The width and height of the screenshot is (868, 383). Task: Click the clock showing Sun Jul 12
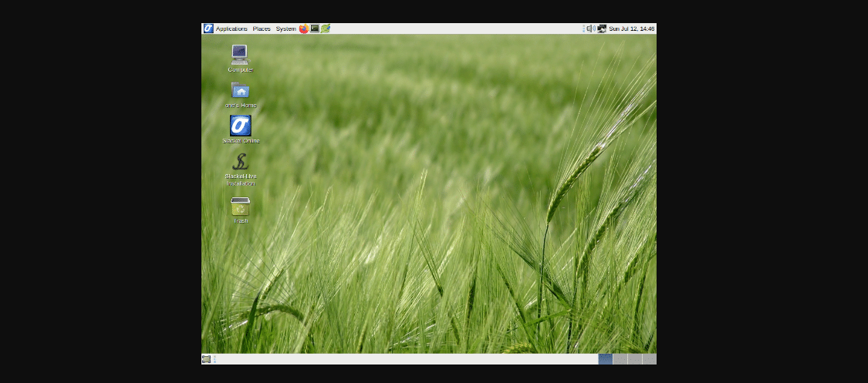[632, 29]
